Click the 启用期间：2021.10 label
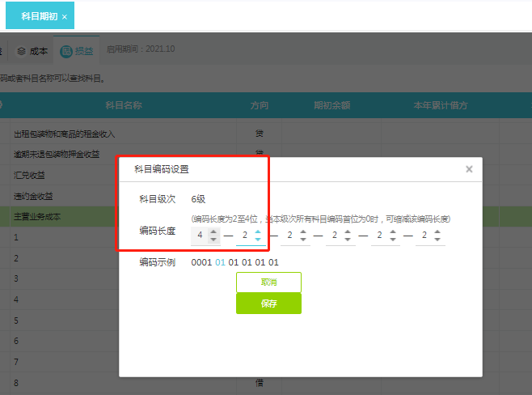Viewport: 532px width, 395px height. (x=141, y=49)
